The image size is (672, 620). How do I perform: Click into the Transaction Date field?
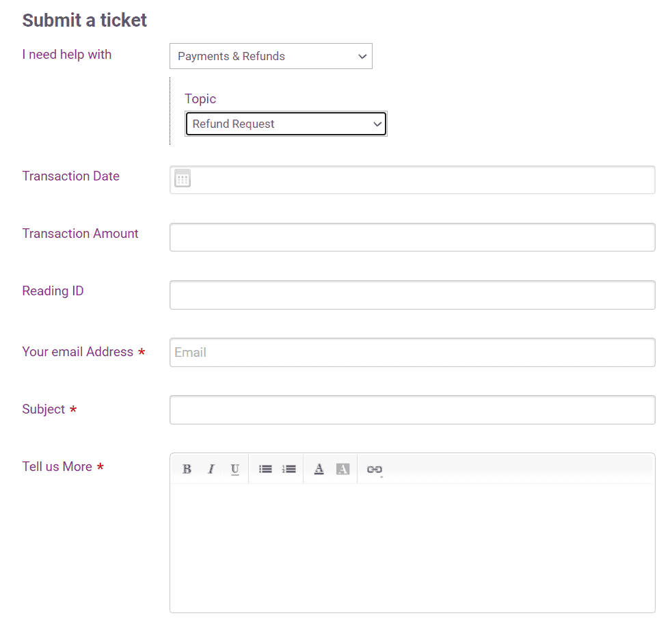420,180
